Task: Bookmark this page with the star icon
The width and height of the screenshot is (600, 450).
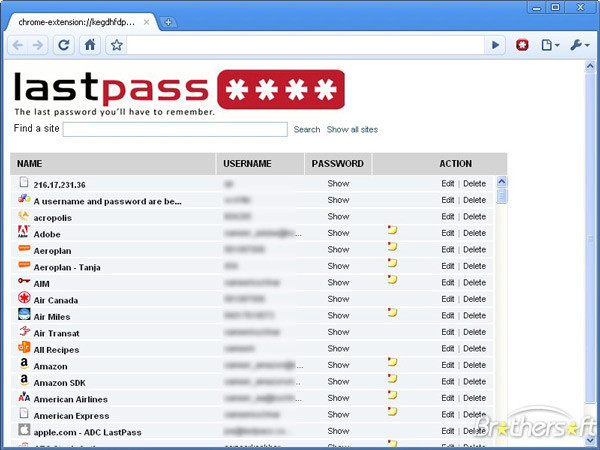Action: tap(116, 45)
